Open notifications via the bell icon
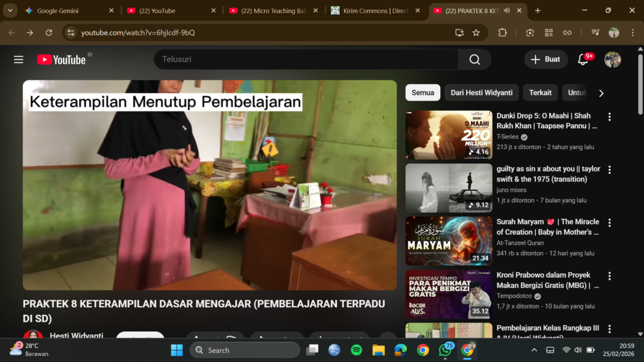644x362 pixels. point(583,59)
